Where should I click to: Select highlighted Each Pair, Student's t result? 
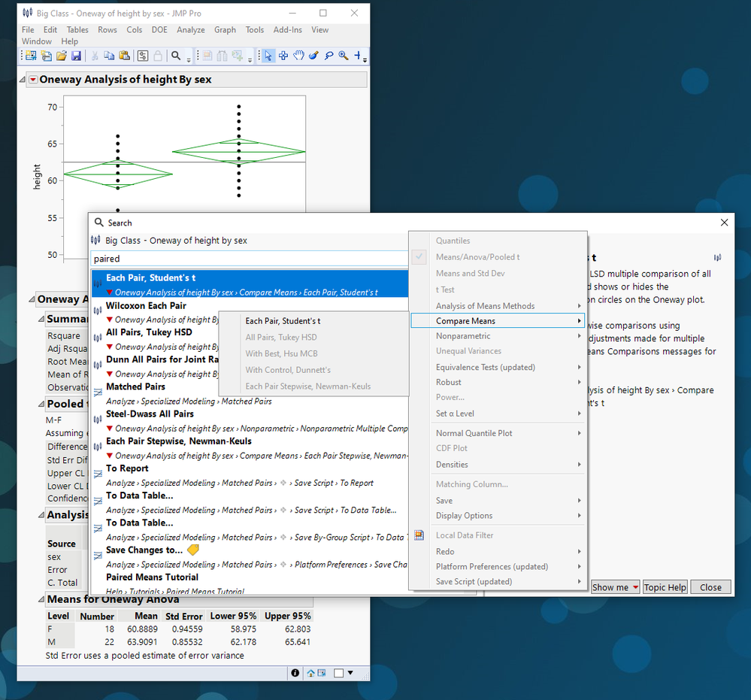click(x=250, y=284)
